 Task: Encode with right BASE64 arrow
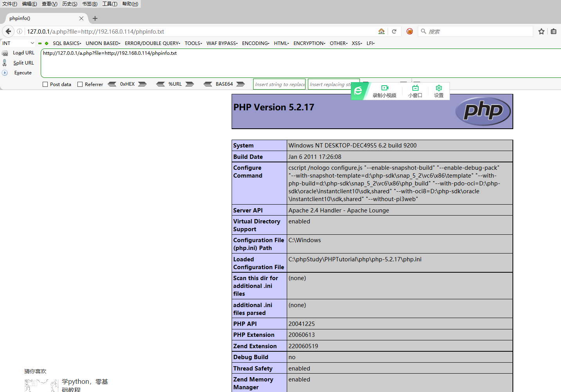[x=241, y=84]
